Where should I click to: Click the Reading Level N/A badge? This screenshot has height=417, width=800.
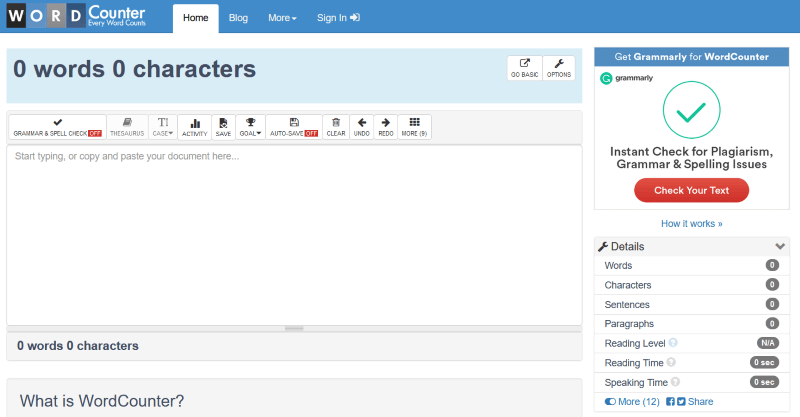tap(767, 343)
